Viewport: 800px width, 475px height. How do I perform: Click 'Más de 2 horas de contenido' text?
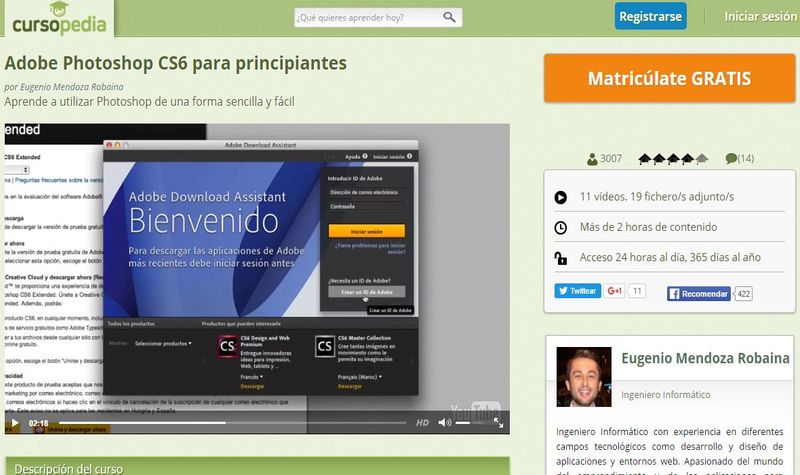(648, 227)
